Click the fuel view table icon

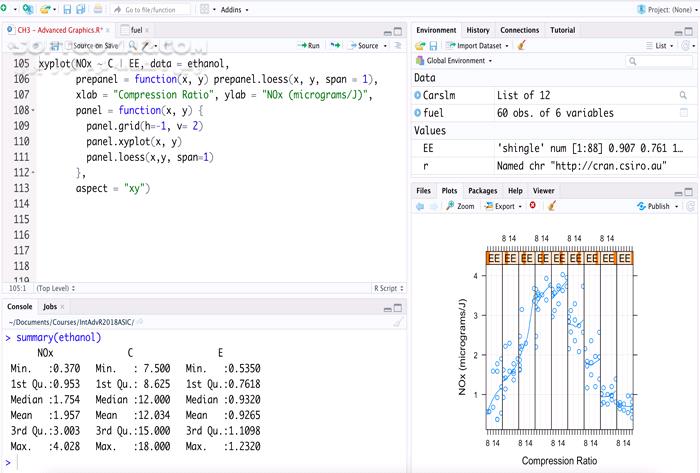pyautogui.click(x=683, y=113)
